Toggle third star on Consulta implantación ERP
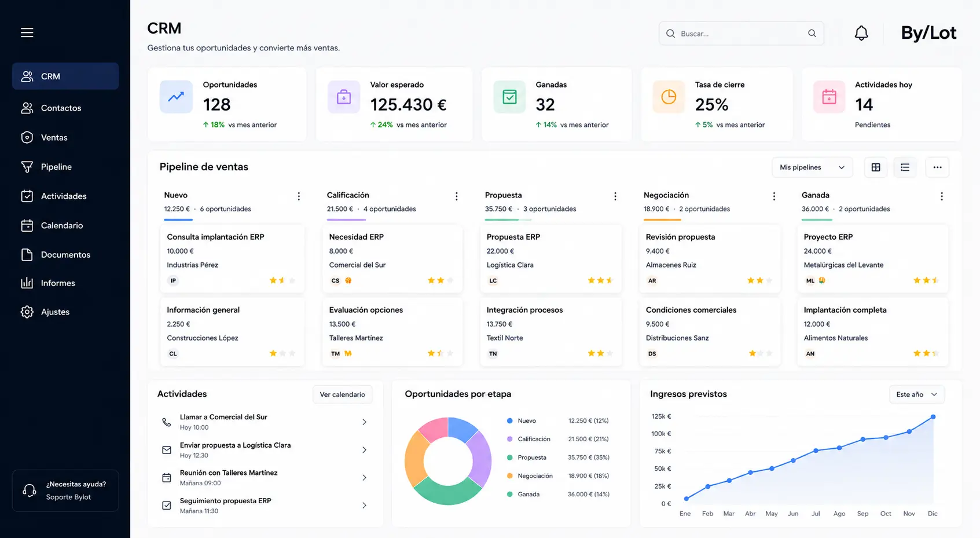The width and height of the screenshot is (980, 538). (x=292, y=280)
